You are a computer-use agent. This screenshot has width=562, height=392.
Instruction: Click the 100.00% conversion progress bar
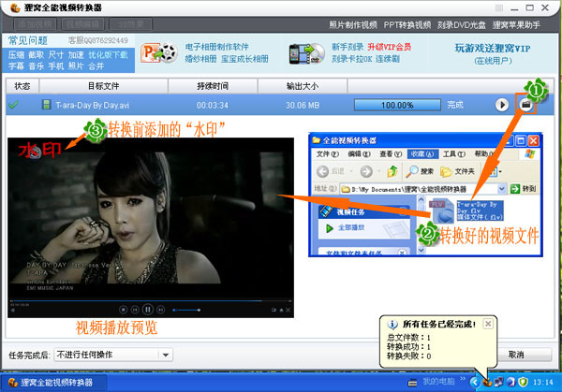click(397, 105)
